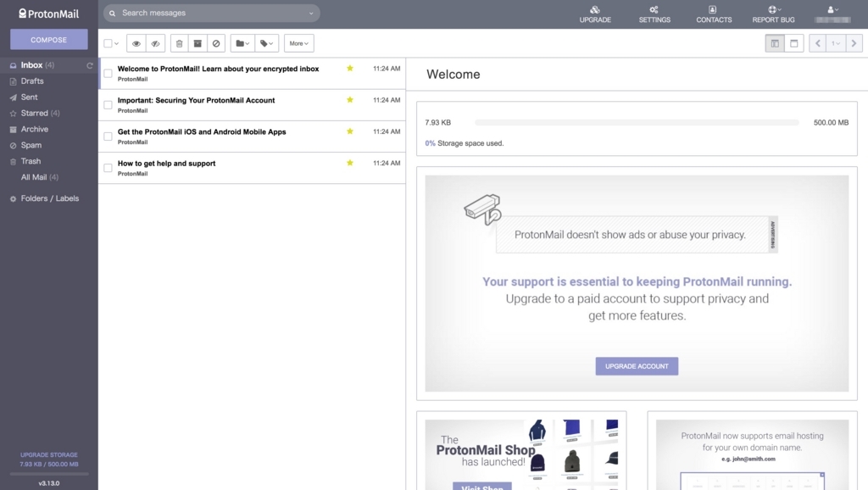Unstar the How to get help message
The image size is (868, 490).
point(350,163)
